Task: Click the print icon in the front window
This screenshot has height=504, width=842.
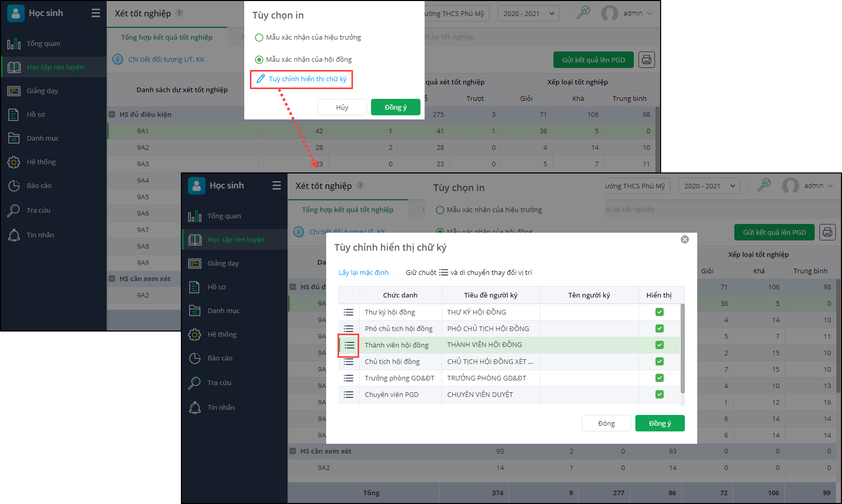Action: pos(828,232)
